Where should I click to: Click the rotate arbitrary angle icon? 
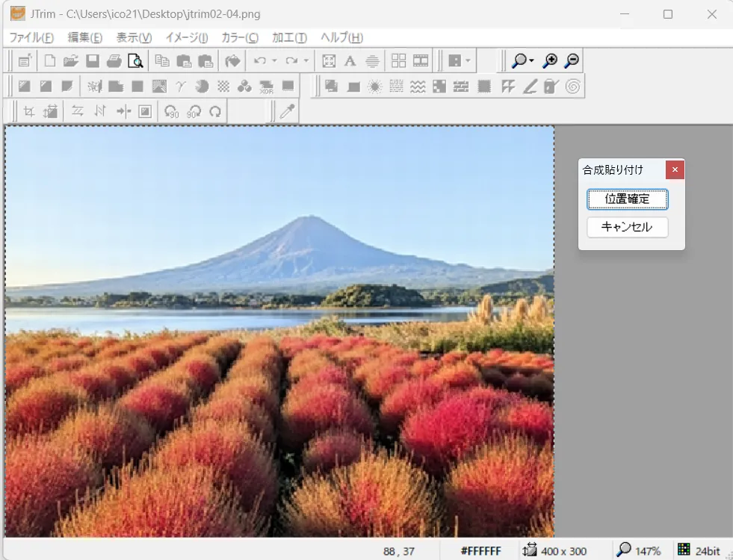point(215,111)
